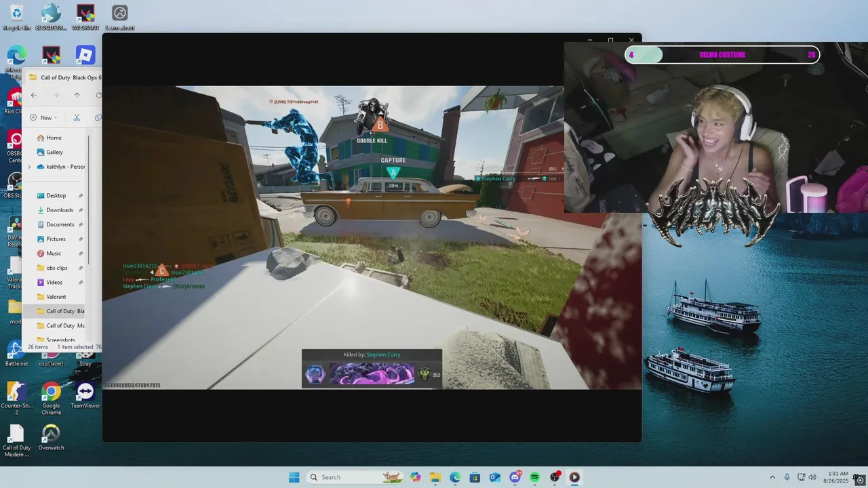Click the VELMA COSTUME progress bar overlay
This screenshot has height=488, width=868.
722,55
